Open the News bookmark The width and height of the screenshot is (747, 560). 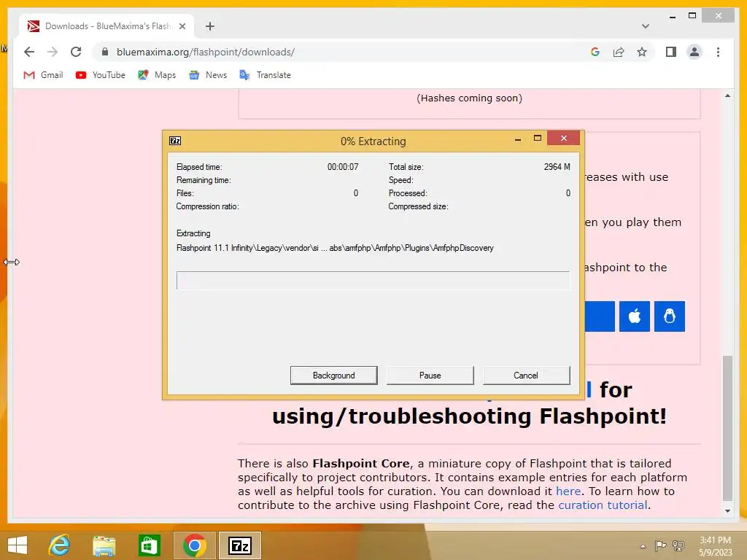[x=208, y=75]
